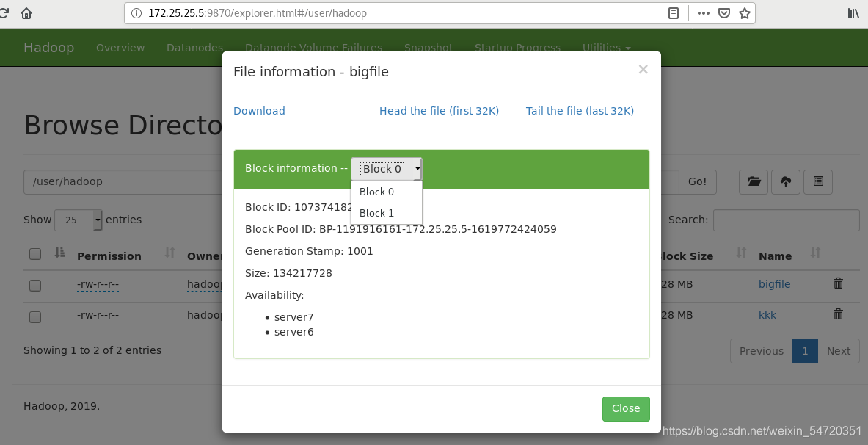Click the Download link

coord(259,111)
